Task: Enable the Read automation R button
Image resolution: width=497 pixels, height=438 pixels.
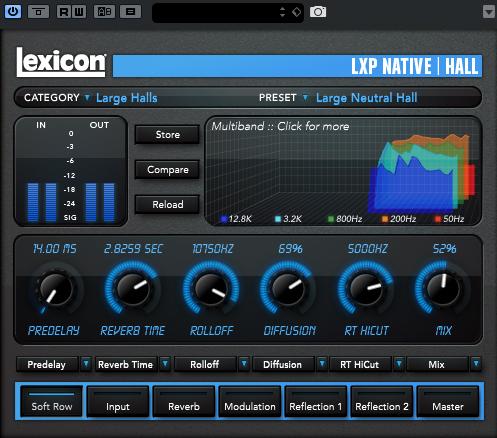Action: (x=63, y=12)
